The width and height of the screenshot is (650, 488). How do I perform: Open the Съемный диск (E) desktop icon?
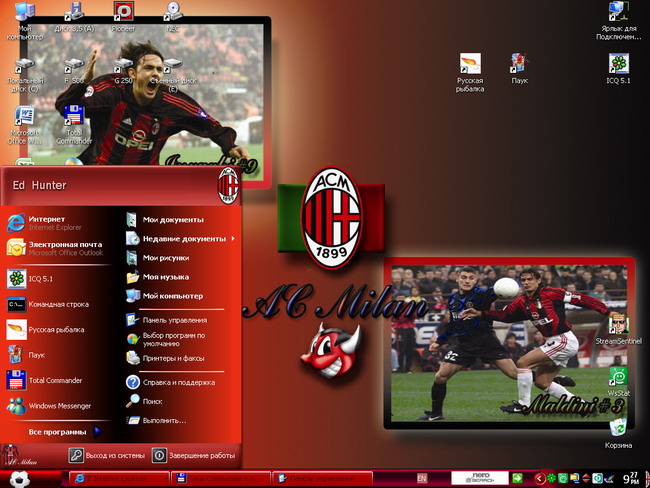173,75
